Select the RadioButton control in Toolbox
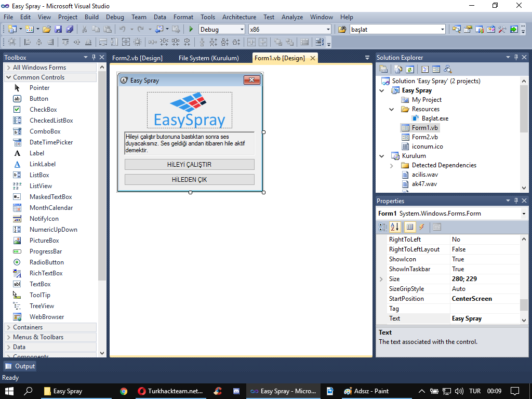Viewport: 532px width, 399px height. click(46, 262)
